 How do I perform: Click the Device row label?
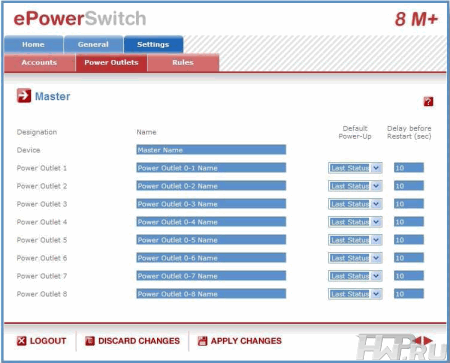[x=28, y=150]
